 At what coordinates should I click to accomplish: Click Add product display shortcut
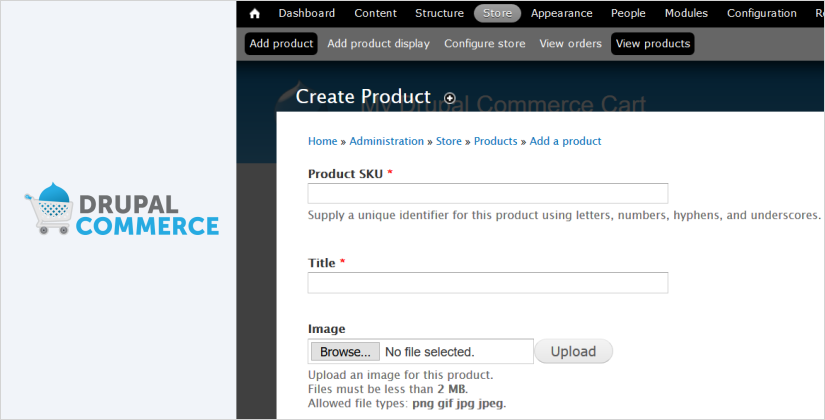[x=378, y=44]
